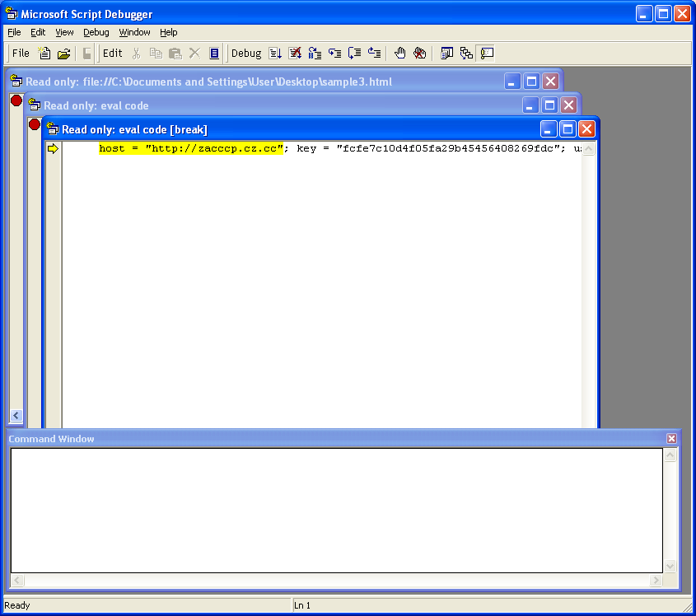The image size is (696, 616).
Task: Open the Debug menu
Action: tap(96, 32)
